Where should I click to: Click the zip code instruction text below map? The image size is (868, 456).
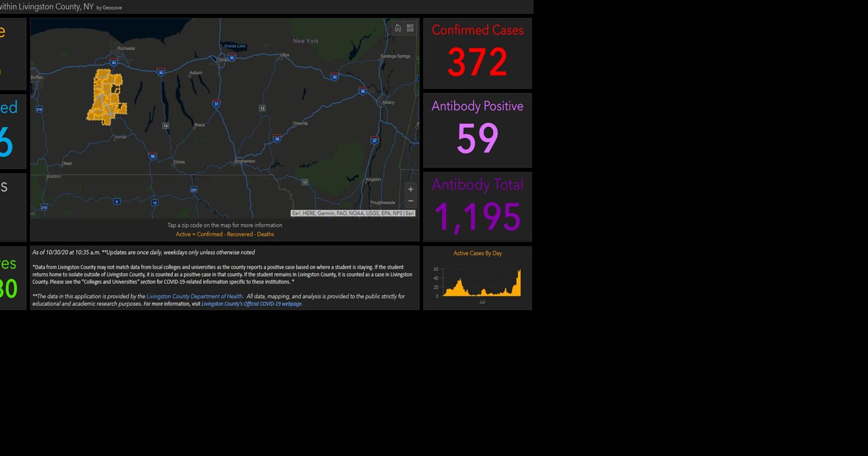click(225, 225)
